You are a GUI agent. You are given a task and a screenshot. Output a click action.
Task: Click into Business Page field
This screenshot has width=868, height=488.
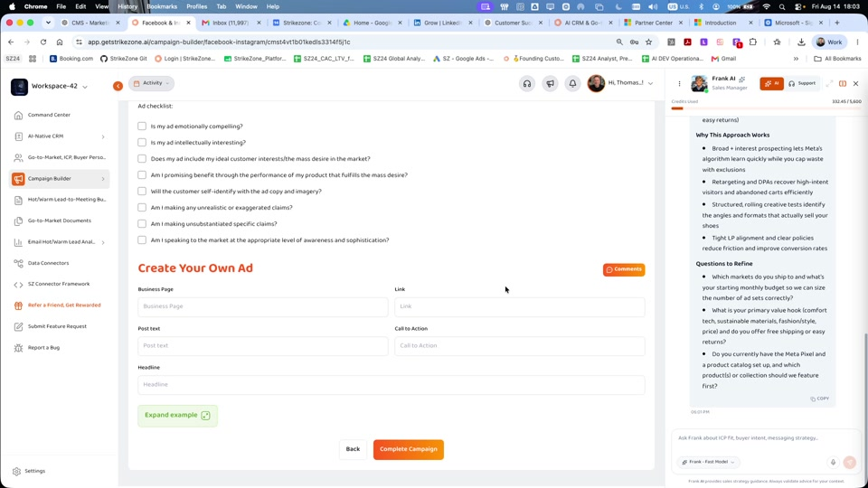(x=263, y=306)
